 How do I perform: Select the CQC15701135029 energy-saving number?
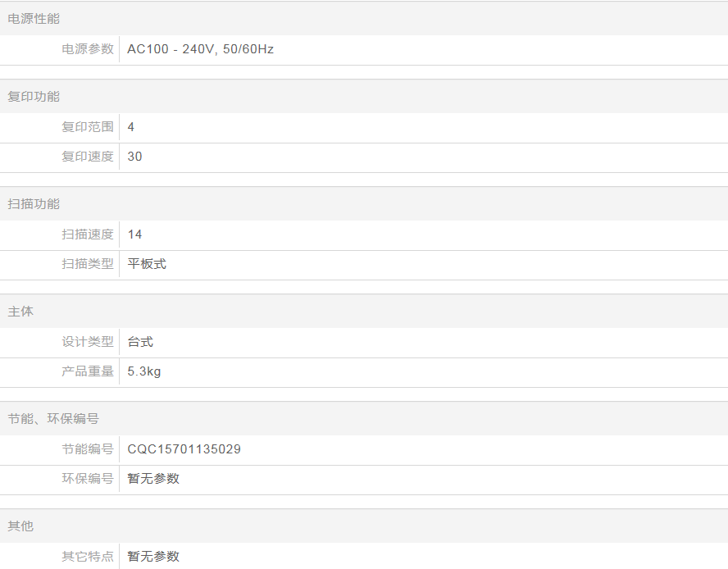(184, 449)
